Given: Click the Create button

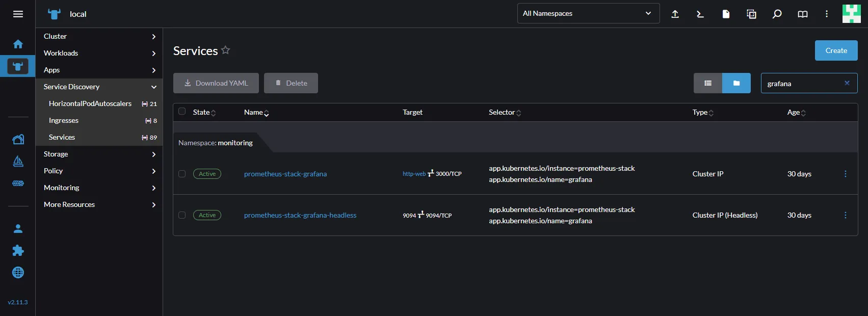Looking at the screenshot, I should point(836,50).
